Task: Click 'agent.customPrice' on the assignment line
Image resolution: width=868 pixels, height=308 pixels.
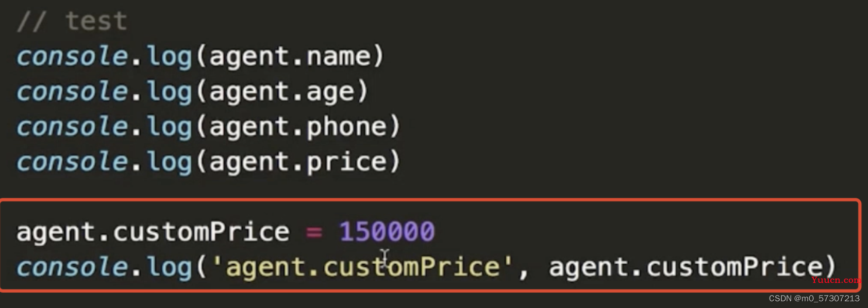Action: click(x=153, y=232)
